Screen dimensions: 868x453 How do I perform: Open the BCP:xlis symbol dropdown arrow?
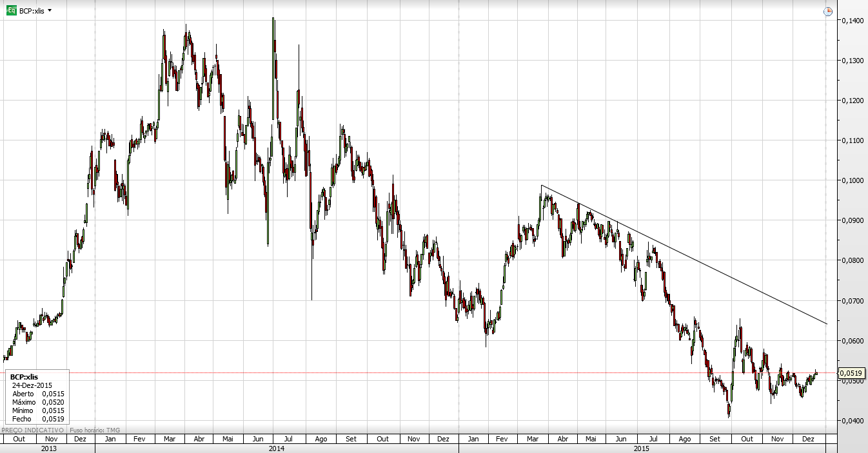50,11
